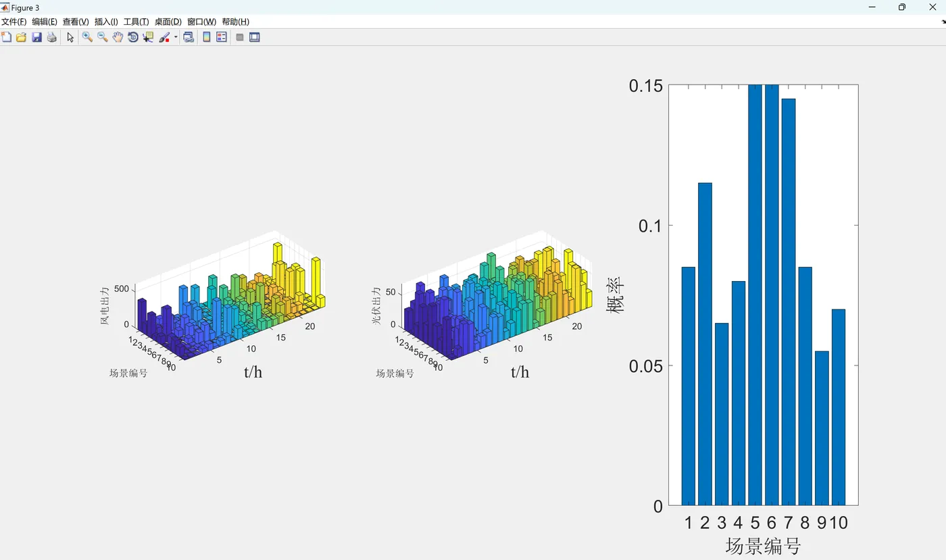Image resolution: width=946 pixels, height=560 pixels.
Task: Open the 工具(T) menu
Action: click(x=136, y=22)
